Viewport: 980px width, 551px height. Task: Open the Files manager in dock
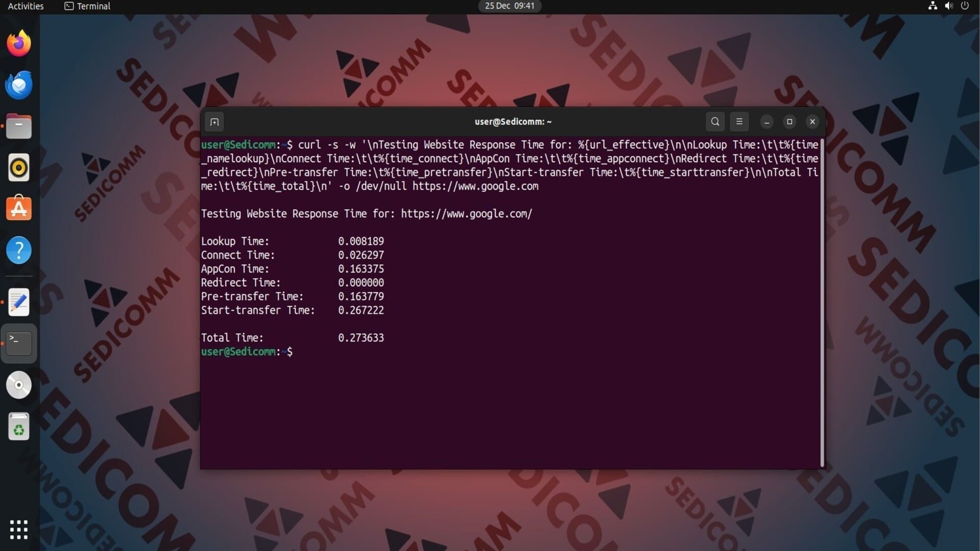click(19, 126)
